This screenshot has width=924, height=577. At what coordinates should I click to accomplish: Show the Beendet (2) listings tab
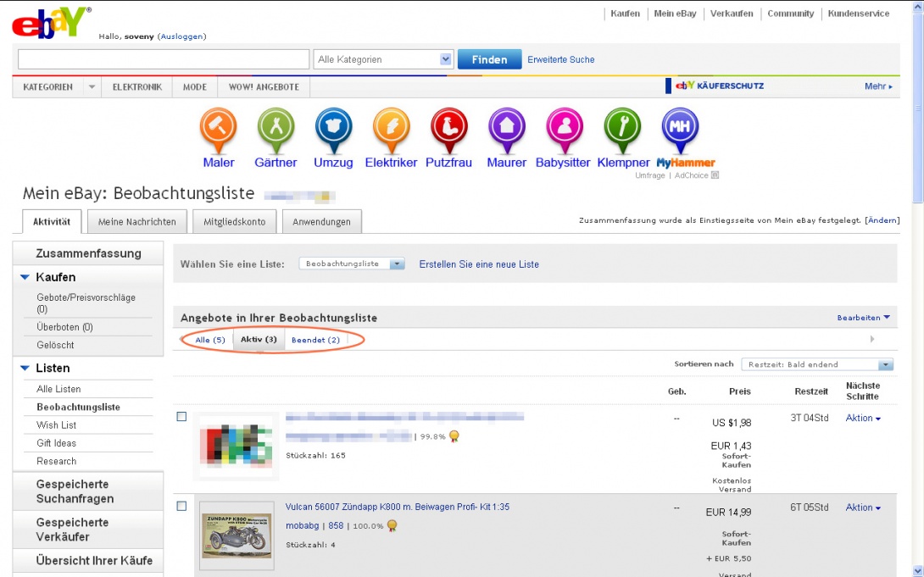pyautogui.click(x=315, y=340)
